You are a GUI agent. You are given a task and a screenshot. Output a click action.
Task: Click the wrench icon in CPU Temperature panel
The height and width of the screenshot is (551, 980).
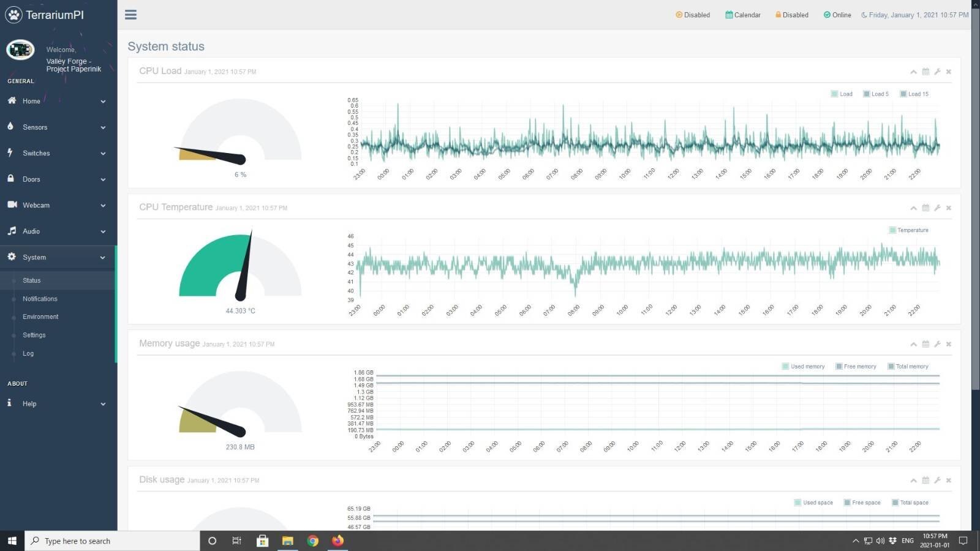point(937,208)
